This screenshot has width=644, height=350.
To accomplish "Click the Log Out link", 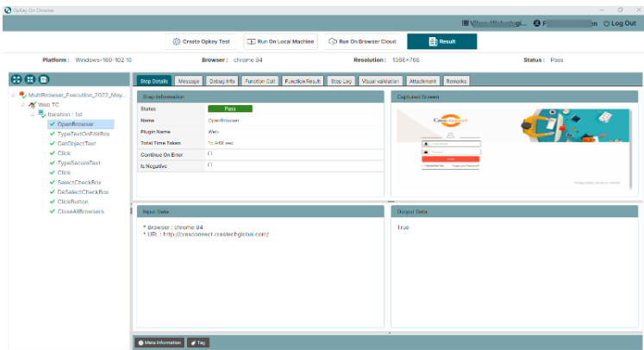I will (x=620, y=23).
